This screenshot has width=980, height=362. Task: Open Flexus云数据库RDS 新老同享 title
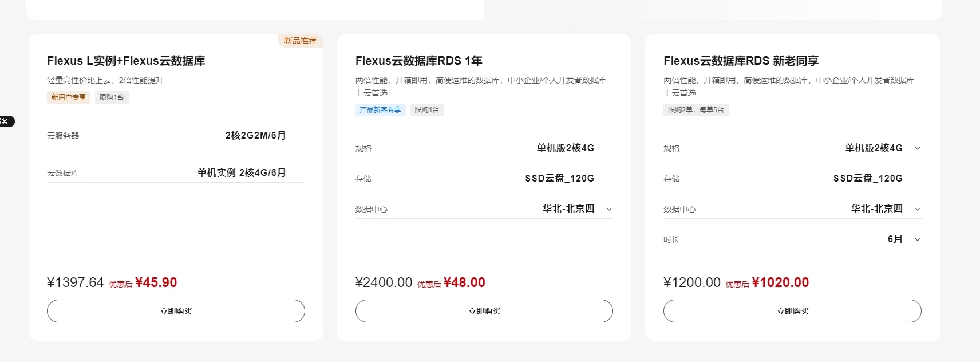coord(741,61)
